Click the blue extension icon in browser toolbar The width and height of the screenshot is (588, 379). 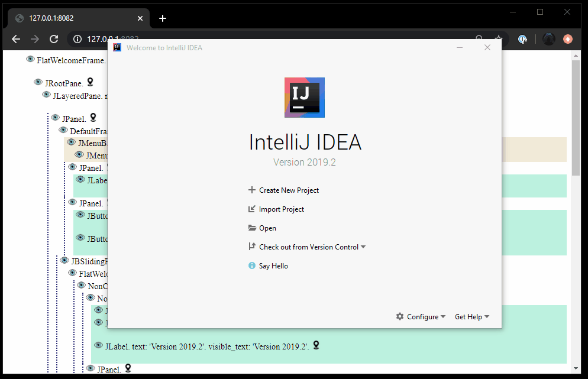(x=522, y=39)
